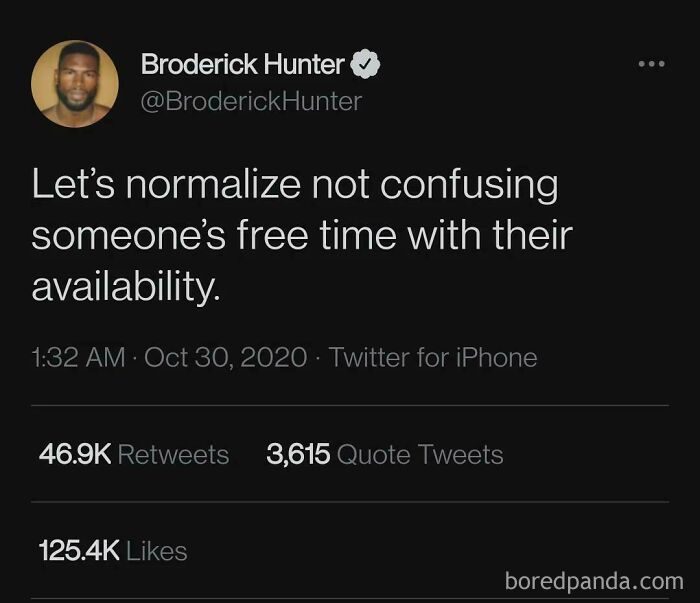This screenshot has width=700, height=603.
Task: Click the 3,615 quote count number
Action: pyautogui.click(x=298, y=455)
